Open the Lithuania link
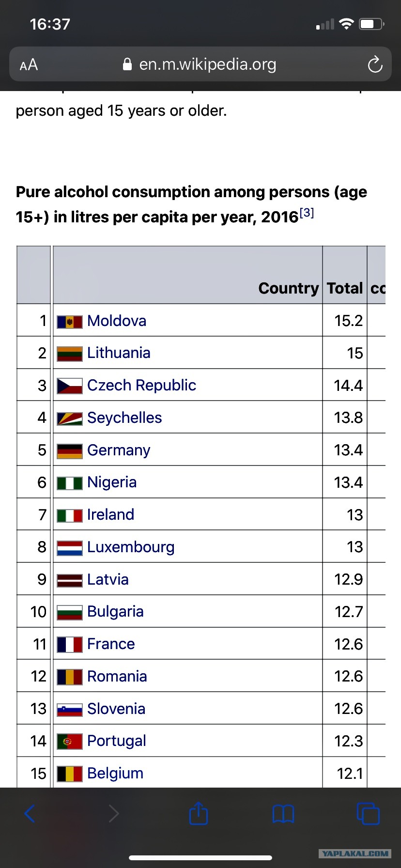Screen dimensions: 401x868 click(119, 353)
